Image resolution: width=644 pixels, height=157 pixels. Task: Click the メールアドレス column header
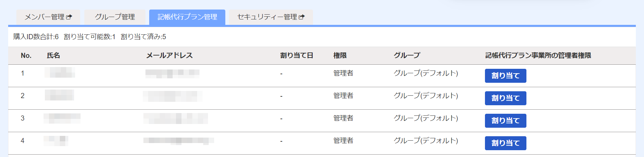pyautogui.click(x=169, y=56)
